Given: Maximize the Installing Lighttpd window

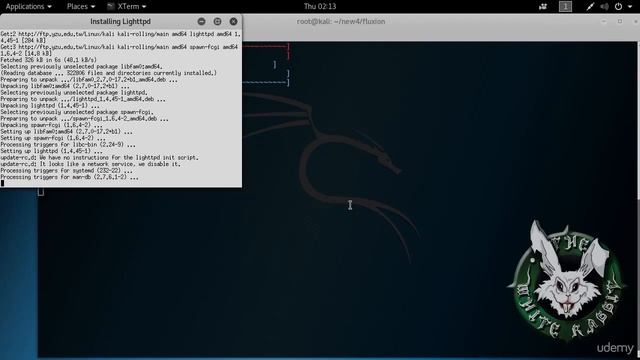Looking at the screenshot, I should coord(217,21).
